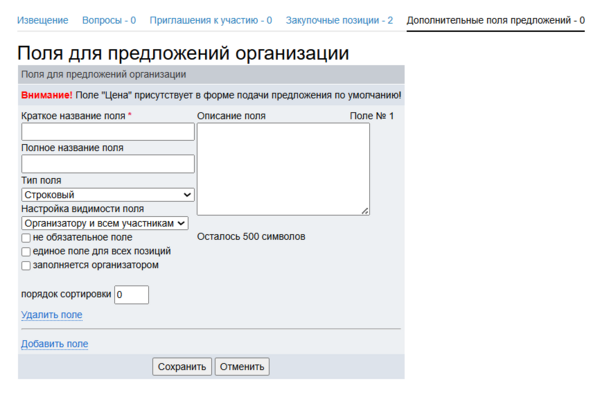The width and height of the screenshot is (600, 395).
Task: Click into the Полное название поля input
Action: (x=108, y=164)
